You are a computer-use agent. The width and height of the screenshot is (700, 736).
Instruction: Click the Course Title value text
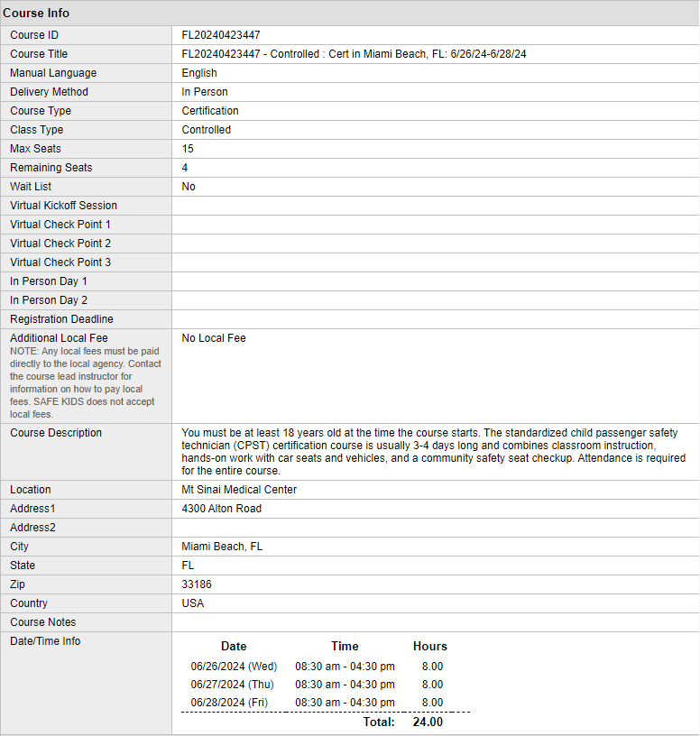coord(354,54)
